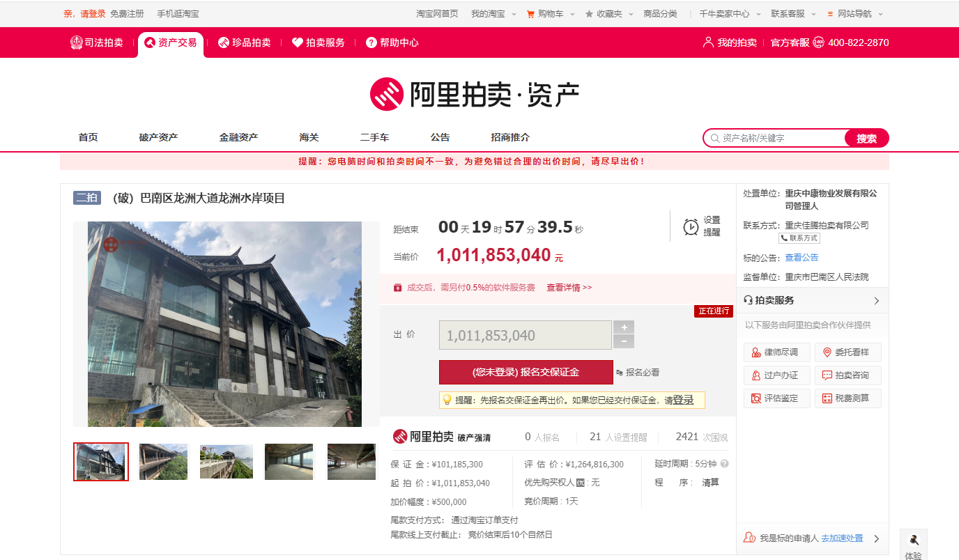
Task: Click the 去加速处置 link
Action: coord(842,538)
